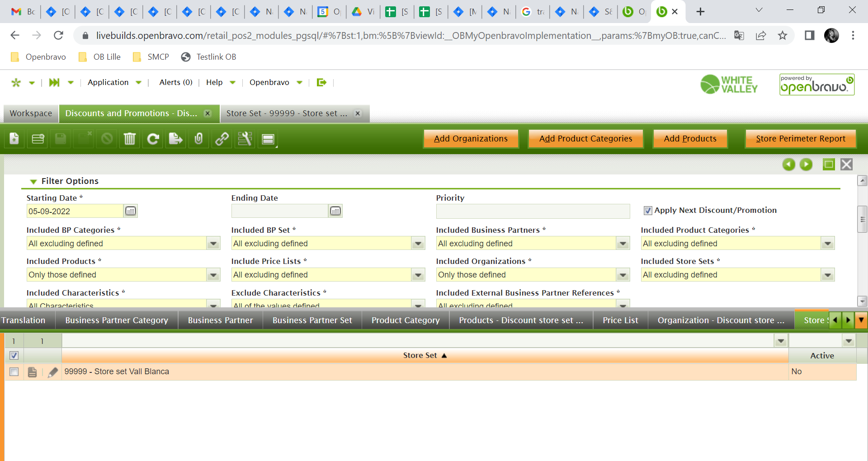Expand the Included Products dropdown

[x=213, y=275]
